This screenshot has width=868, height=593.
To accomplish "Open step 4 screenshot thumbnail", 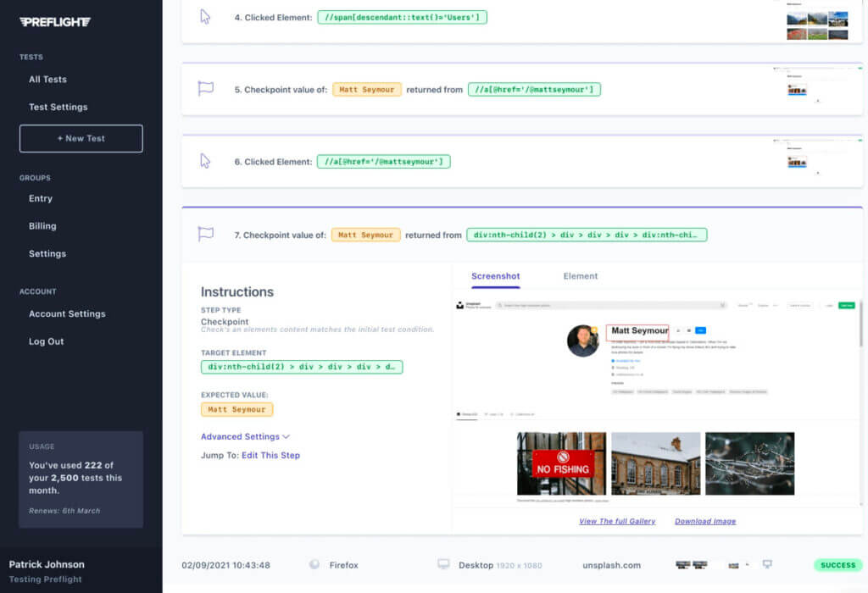I will (x=817, y=23).
